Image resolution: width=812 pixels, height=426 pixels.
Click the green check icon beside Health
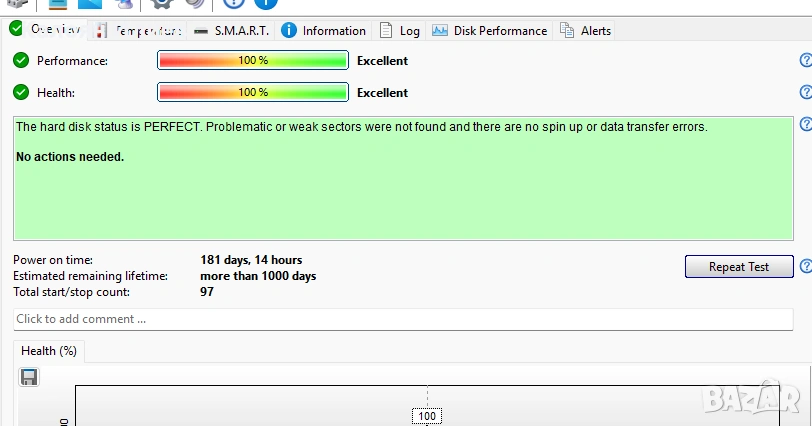click(21, 93)
